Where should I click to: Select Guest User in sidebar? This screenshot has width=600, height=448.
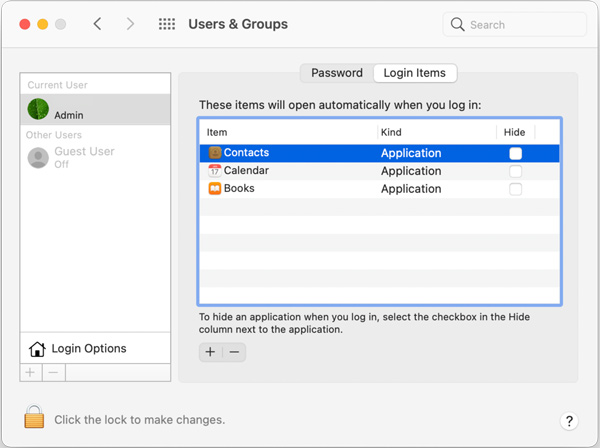tap(95, 157)
